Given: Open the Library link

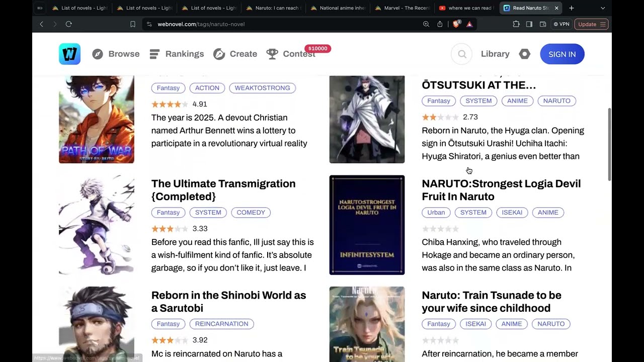Looking at the screenshot, I should (x=495, y=54).
